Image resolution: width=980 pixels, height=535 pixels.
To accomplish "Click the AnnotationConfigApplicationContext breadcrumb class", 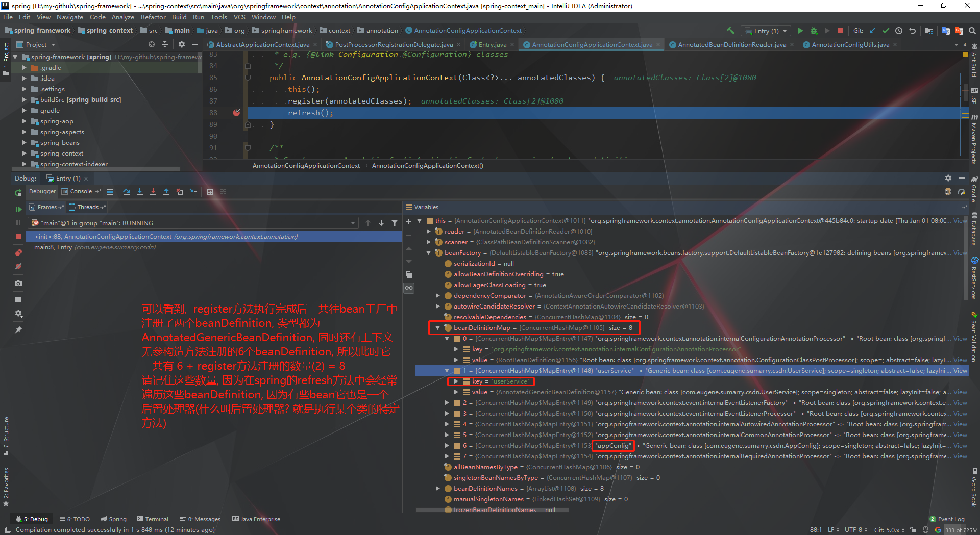I will click(306, 166).
